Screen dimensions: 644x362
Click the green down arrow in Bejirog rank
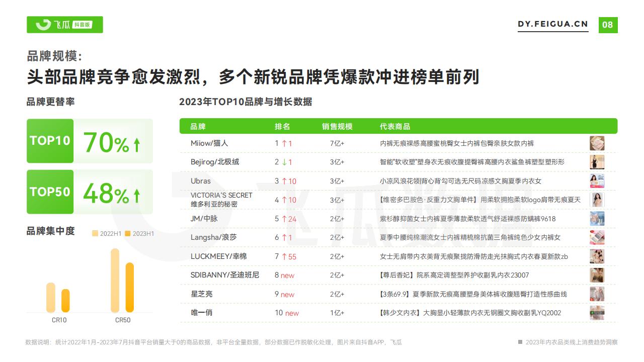284,162
